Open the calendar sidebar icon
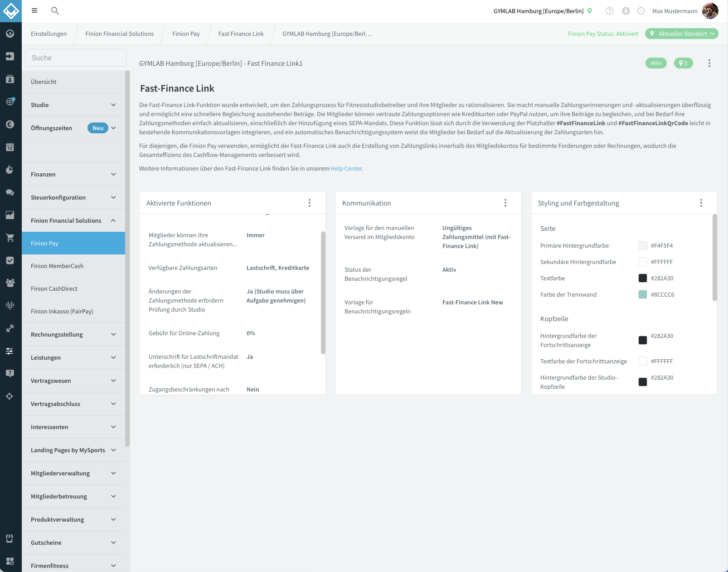 click(10, 147)
